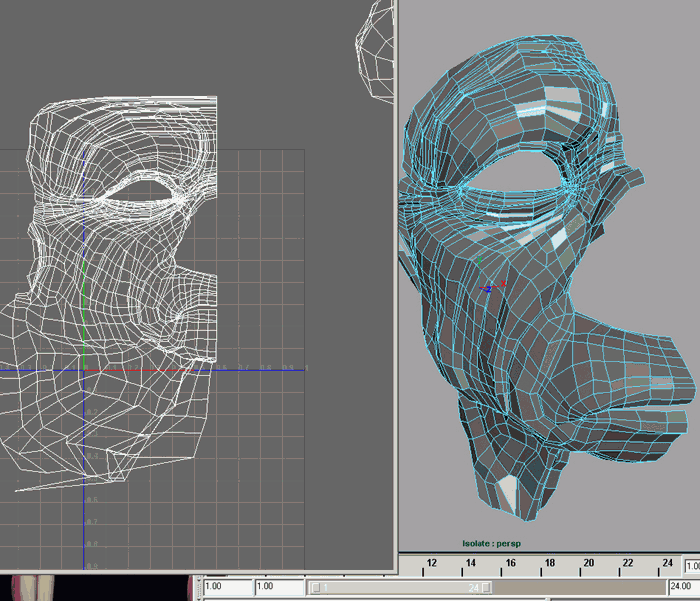Focus the 24.00 playback end field
Screen dimensions: 700x601
[x=682, y=587]
